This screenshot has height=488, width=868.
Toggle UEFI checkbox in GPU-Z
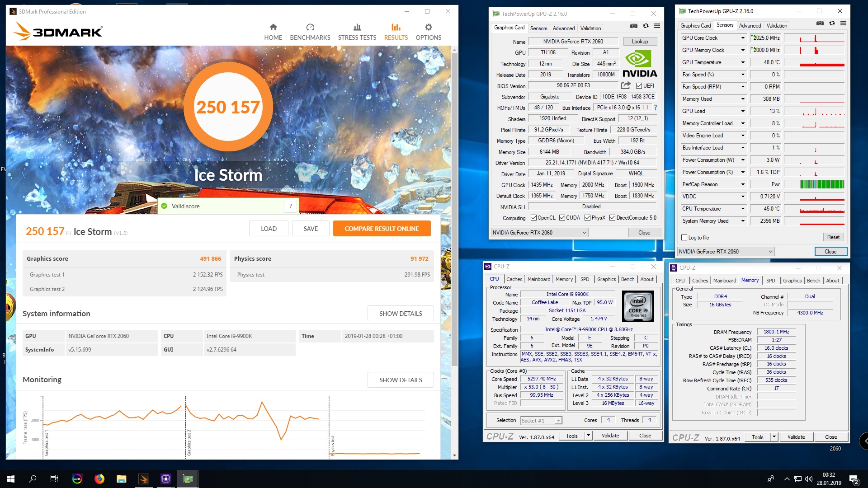[639, 86]
